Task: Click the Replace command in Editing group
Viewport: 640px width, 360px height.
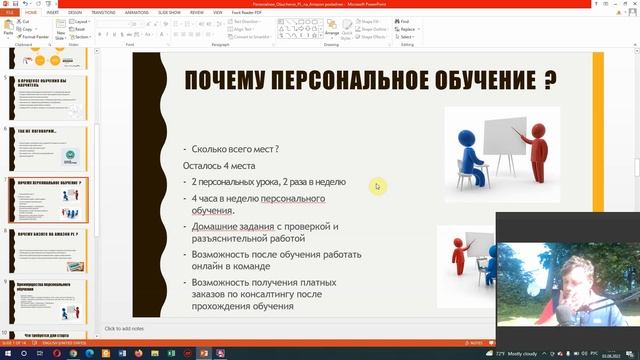Action: 405,29
